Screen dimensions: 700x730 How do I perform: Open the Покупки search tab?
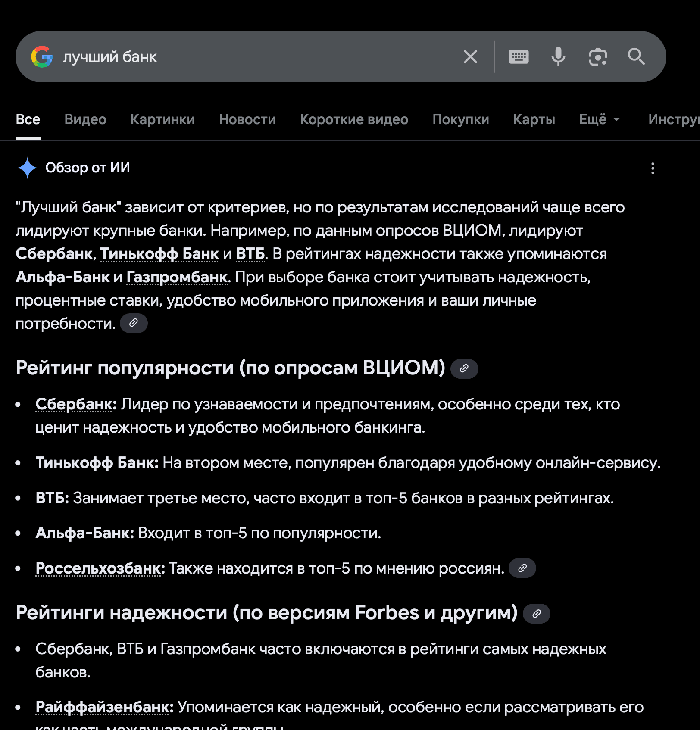pyautogui.click(x=460, y=119)
